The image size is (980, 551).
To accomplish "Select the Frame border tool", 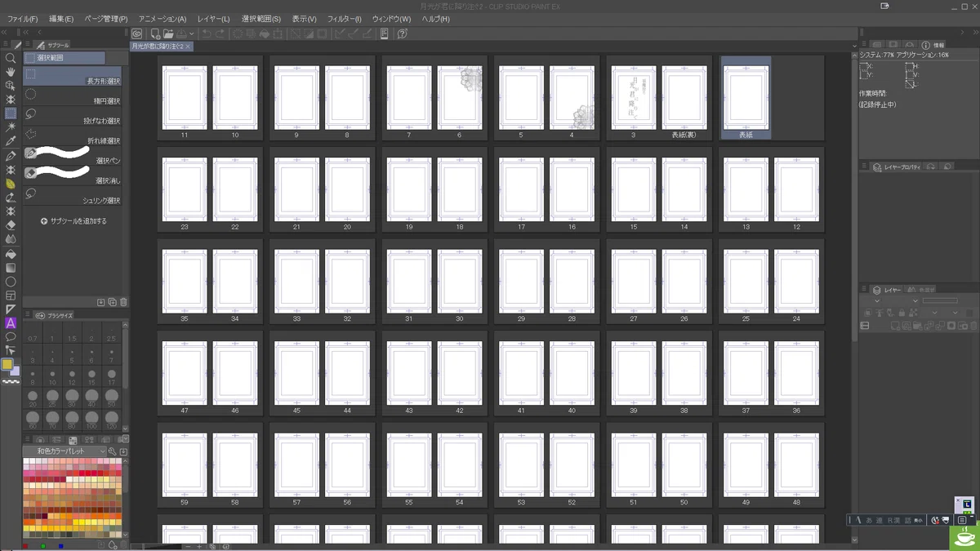I will 11,295.
